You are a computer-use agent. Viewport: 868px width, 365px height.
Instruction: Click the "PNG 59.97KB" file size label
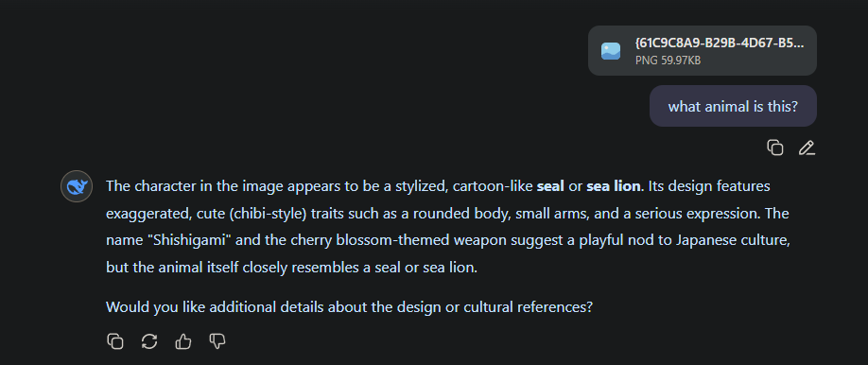tap(668, 60)
